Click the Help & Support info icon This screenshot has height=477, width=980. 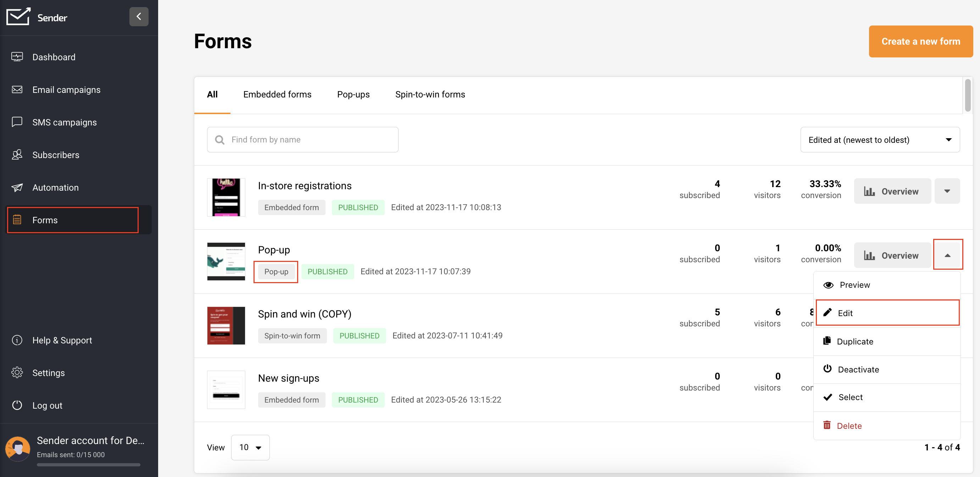click(x=17, y=340)
